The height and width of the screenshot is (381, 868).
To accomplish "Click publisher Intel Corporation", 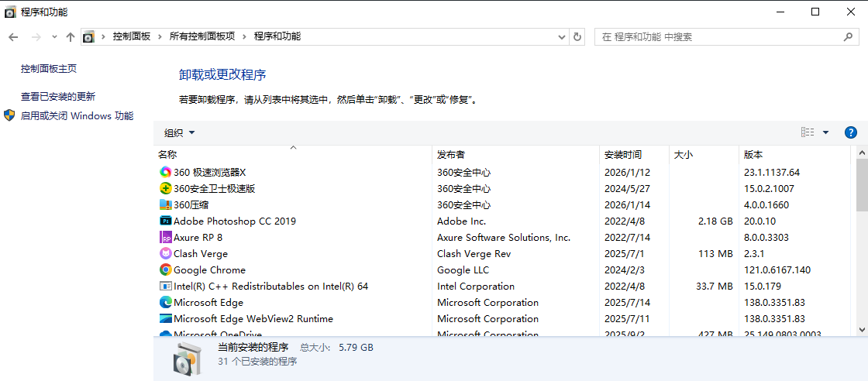I will tap(476, 287).
